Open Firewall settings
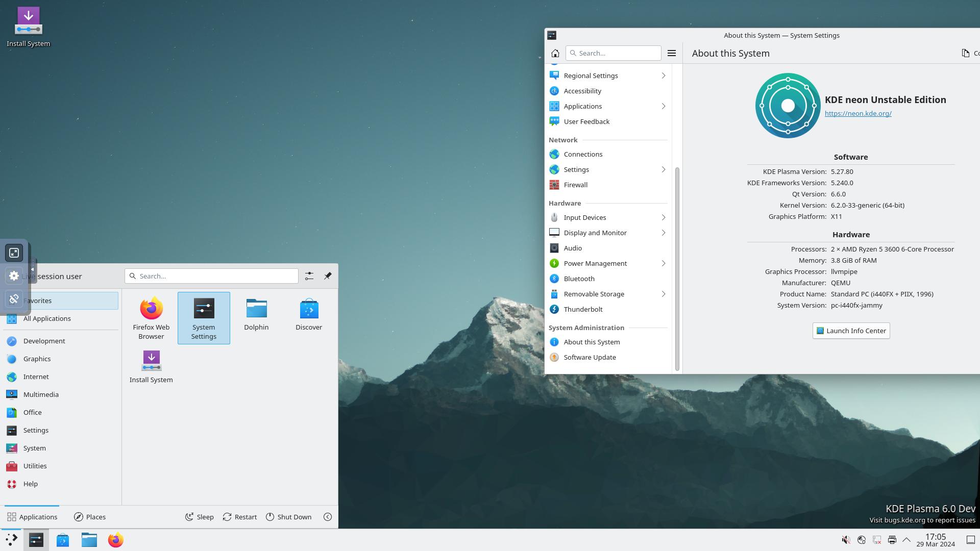Viewport: 980px width, 551px height. (608, 185)
